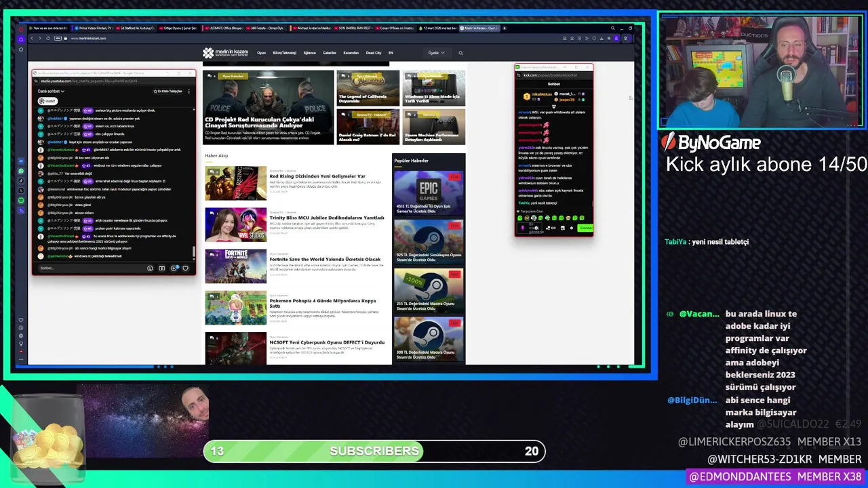Collapse the Kick chat leaderboard arrow
This screenshot has height=488, width=868.
point(554,106)
